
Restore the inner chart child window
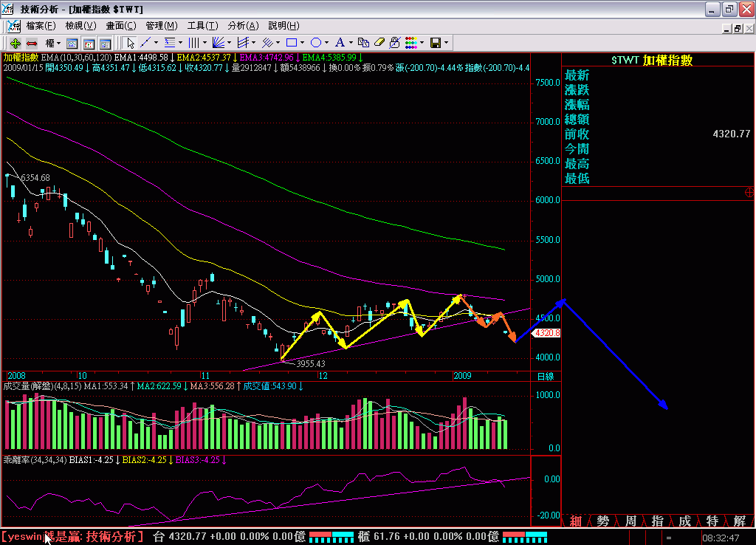[x=738, y=29]
